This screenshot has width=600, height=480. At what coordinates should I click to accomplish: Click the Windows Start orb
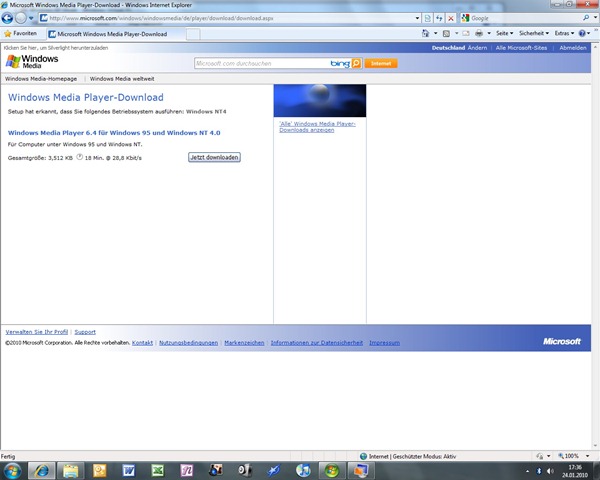11,470
